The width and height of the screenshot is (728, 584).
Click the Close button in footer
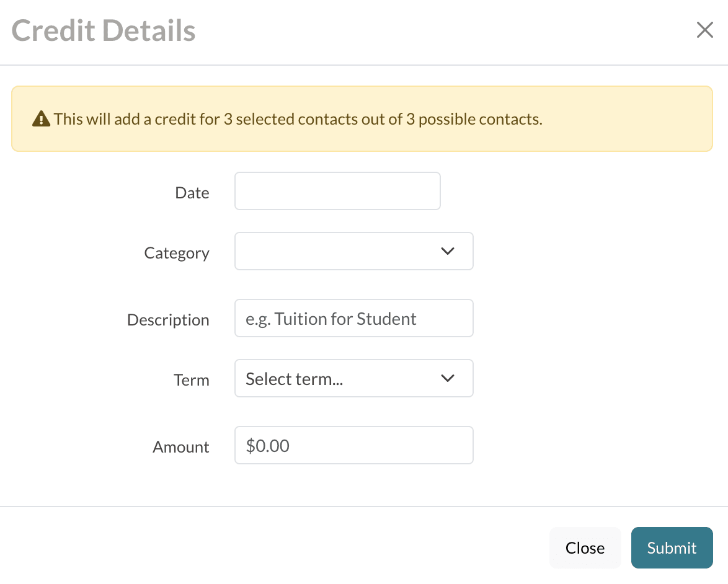tap(585, 548)
